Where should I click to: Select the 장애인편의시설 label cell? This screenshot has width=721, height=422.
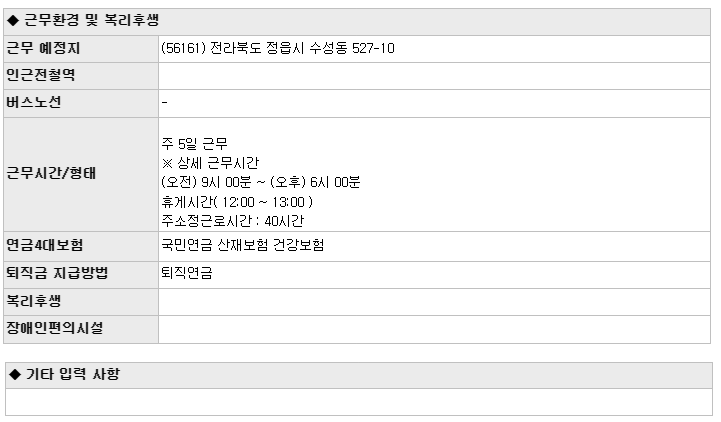[x=81, y=329]
